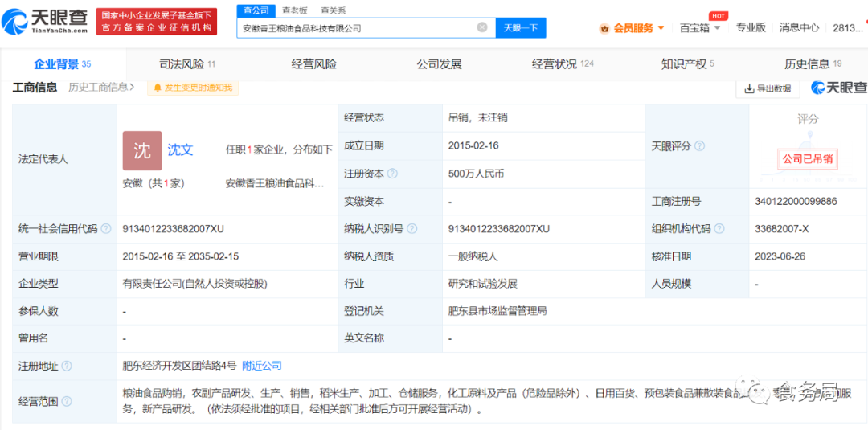Click the 企业类型 value 有限责任公司
This screenshot has height=430, width=868.
tap(194, 284)
